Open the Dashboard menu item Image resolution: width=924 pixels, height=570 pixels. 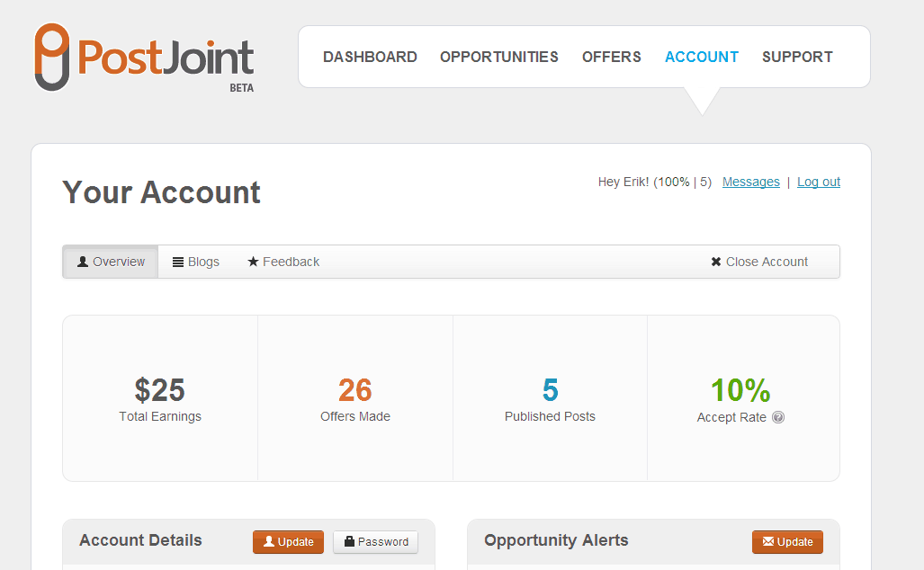point(370,58)
